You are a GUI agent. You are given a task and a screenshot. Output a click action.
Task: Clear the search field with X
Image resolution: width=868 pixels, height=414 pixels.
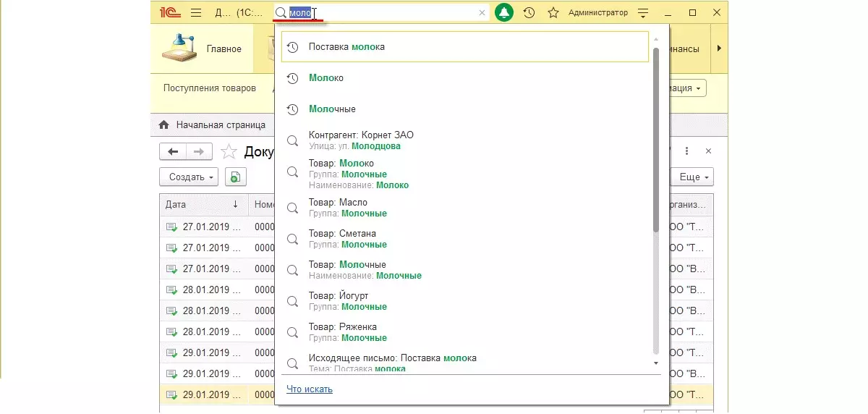482,12
